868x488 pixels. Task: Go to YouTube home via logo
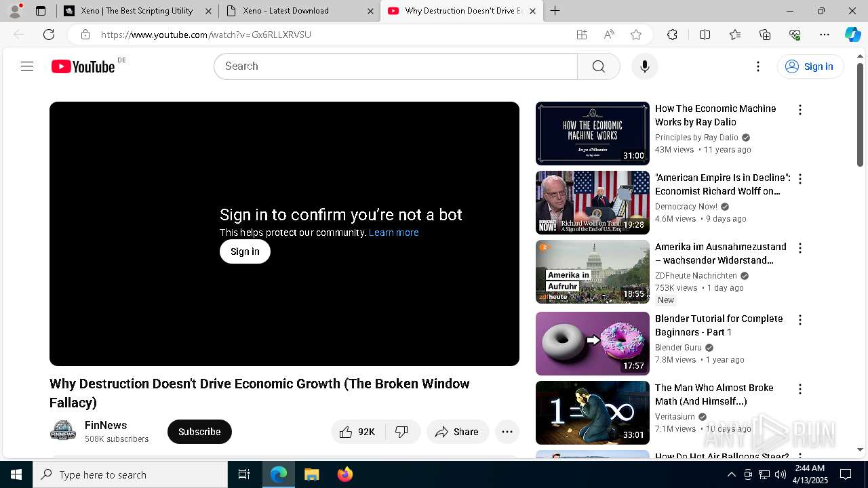click(x=83, y=66)
